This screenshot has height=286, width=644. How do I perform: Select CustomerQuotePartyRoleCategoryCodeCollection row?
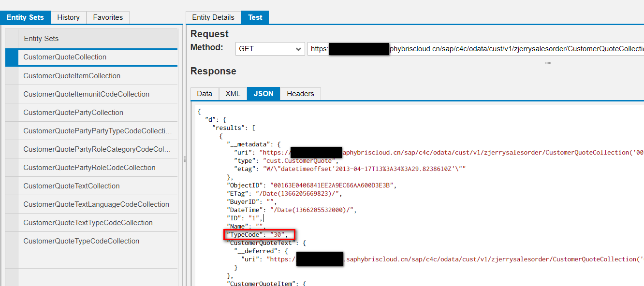(98, 149)
